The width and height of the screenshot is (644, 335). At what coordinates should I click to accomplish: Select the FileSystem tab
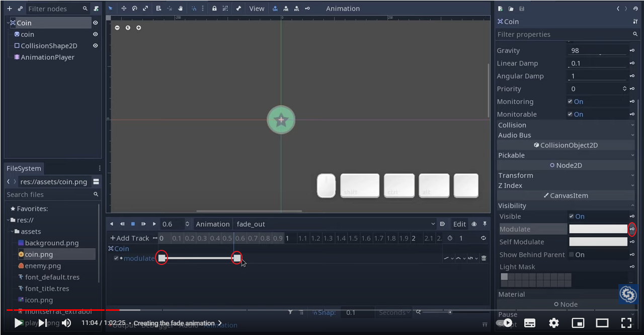point(24,168)
